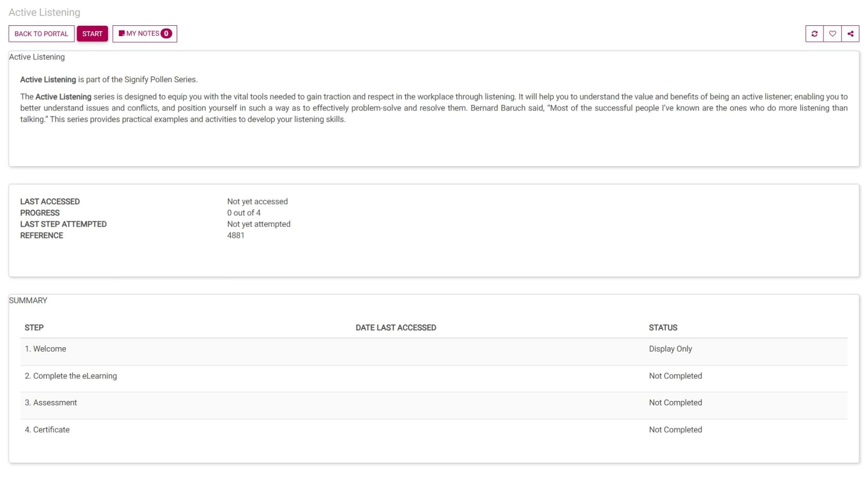Click the Not yet accessed value
This screenshot has width=868, height=488.
[257, 201]
